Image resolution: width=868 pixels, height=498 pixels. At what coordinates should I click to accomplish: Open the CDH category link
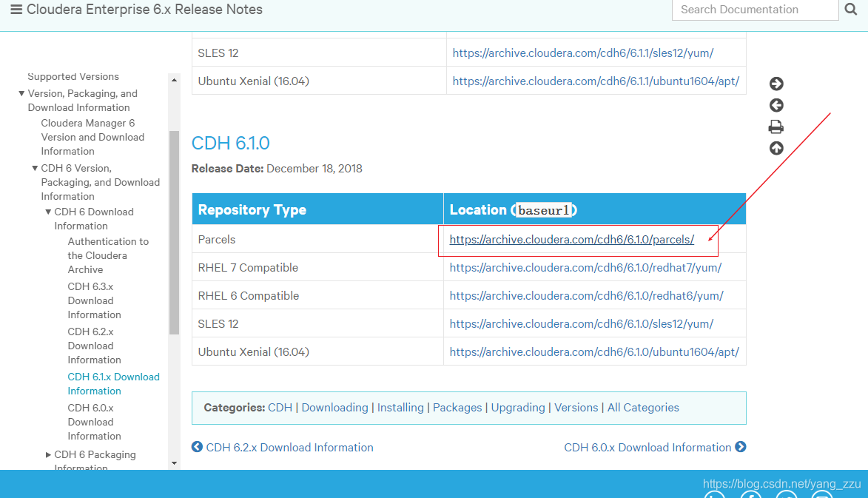point(280,408)
